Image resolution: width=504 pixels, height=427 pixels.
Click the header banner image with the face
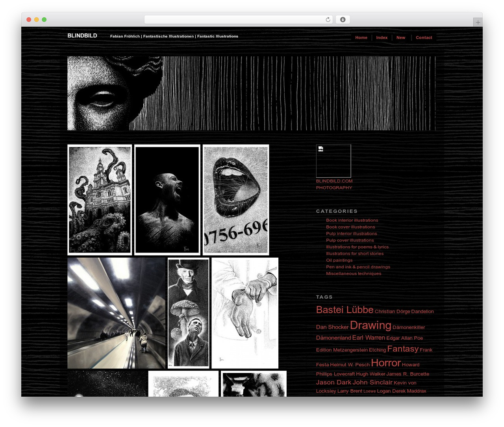(x=252, y=93)
